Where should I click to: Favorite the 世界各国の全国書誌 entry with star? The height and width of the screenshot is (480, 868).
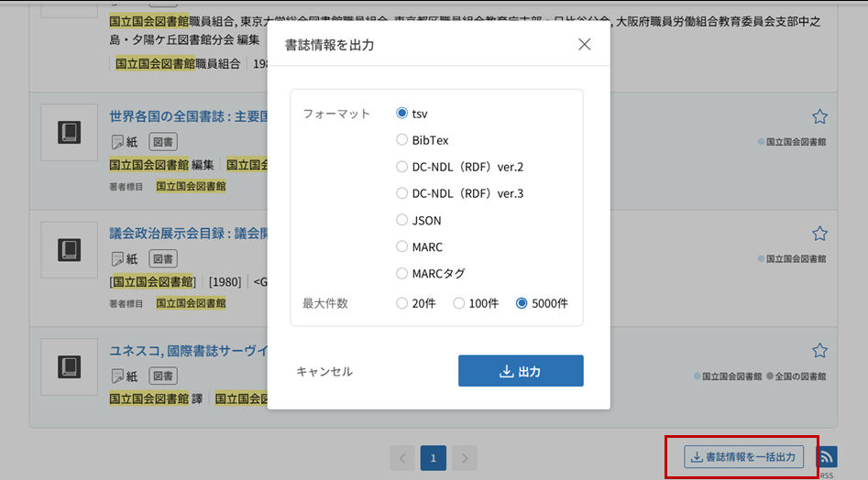pos(819,116)
